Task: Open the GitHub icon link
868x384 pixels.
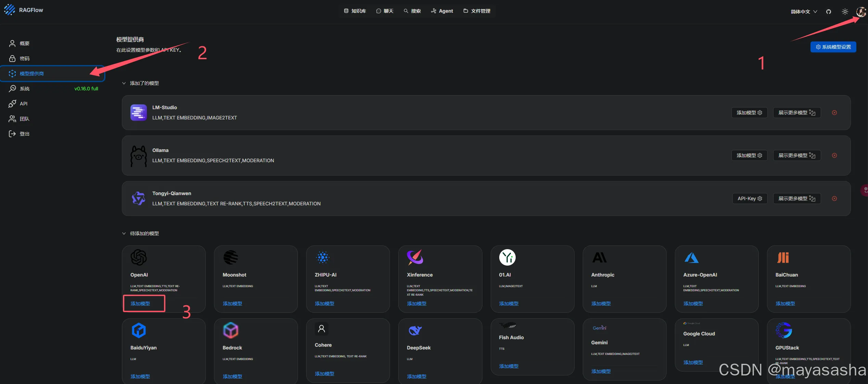Action: [x=829, y=12]
